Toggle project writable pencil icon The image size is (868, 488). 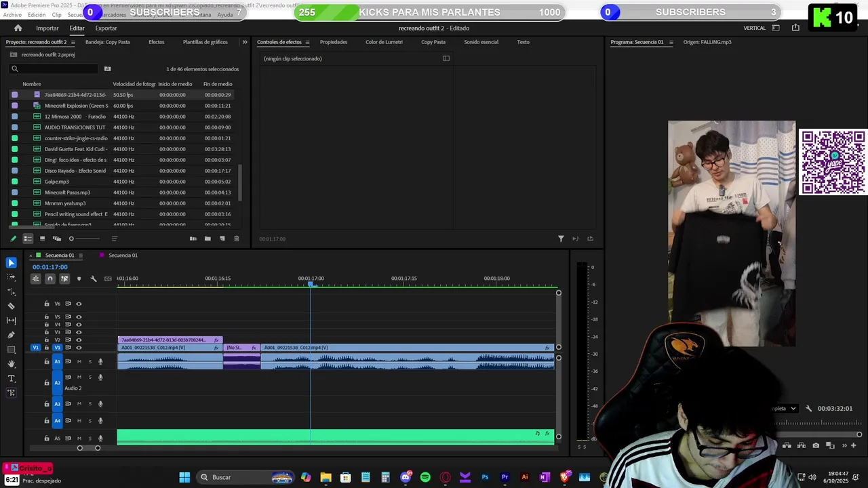click(13, 239)
